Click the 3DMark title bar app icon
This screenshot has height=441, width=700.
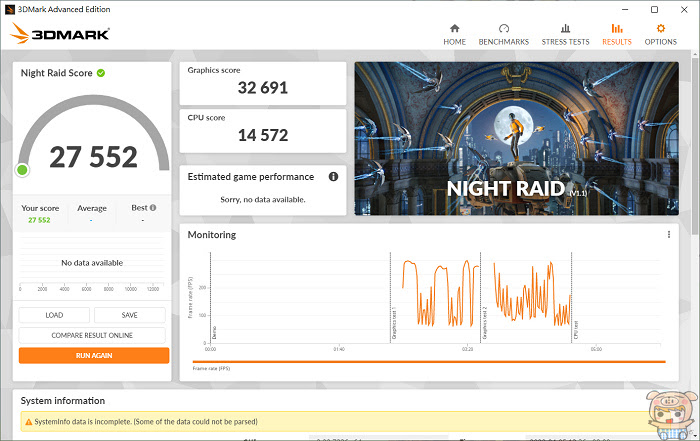coord(9,9)
